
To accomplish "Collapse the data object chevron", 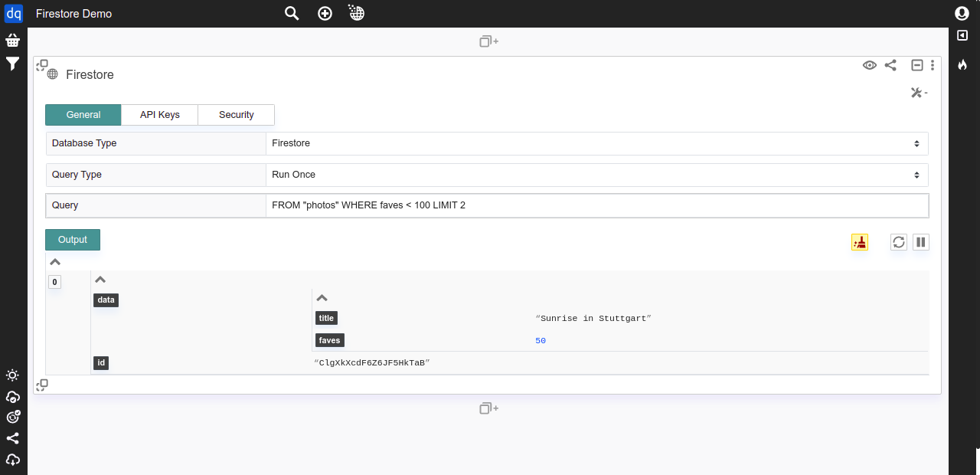I will [x=322, y=298].
